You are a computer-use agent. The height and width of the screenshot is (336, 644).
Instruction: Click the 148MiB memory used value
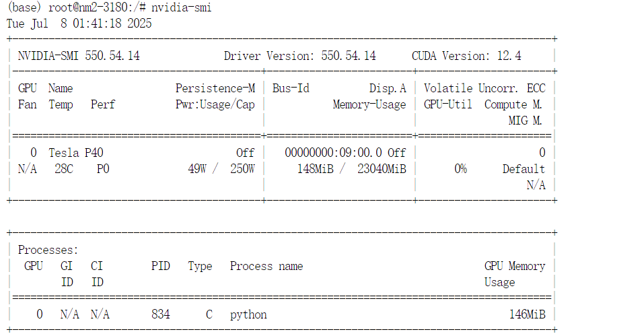pos(316,169)
